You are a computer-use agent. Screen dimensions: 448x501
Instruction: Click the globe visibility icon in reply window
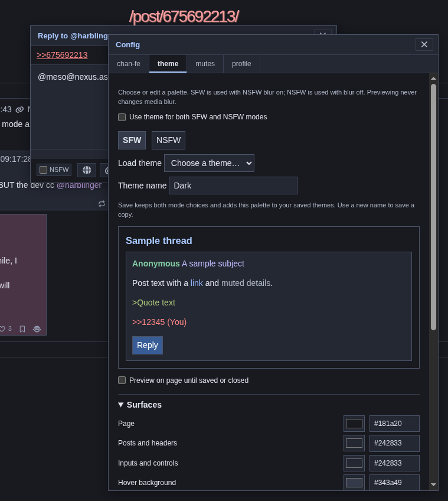87,170
